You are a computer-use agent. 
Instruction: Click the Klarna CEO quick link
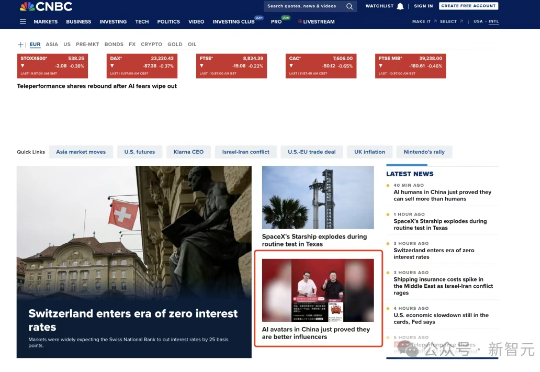click(x=188, y=152)
